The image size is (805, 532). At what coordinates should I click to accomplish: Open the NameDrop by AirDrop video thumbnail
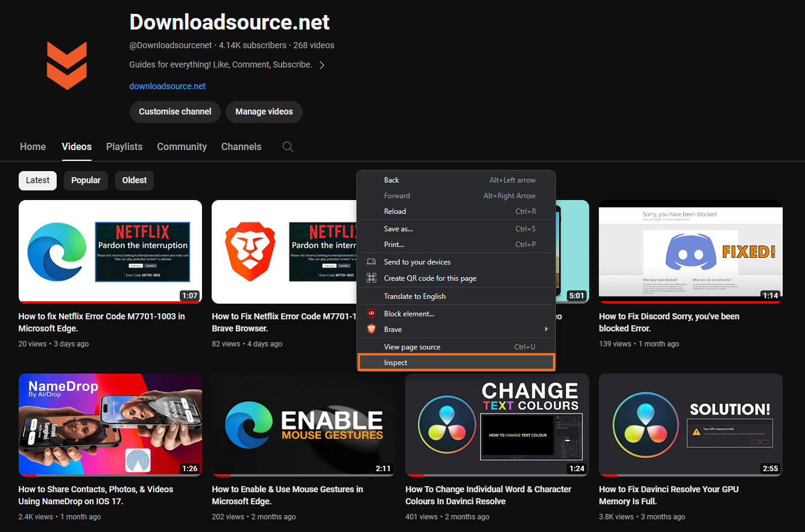[x=110, y=425]
